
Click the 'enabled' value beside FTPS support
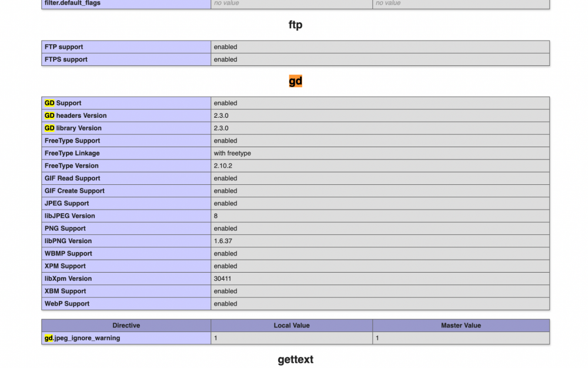pyautogui.click(x=225, y=59)
